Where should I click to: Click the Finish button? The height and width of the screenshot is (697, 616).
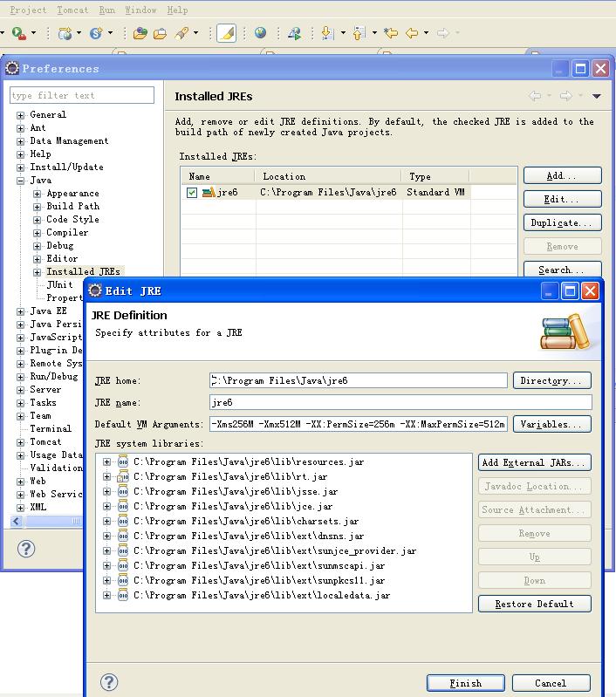click(466, 683)
